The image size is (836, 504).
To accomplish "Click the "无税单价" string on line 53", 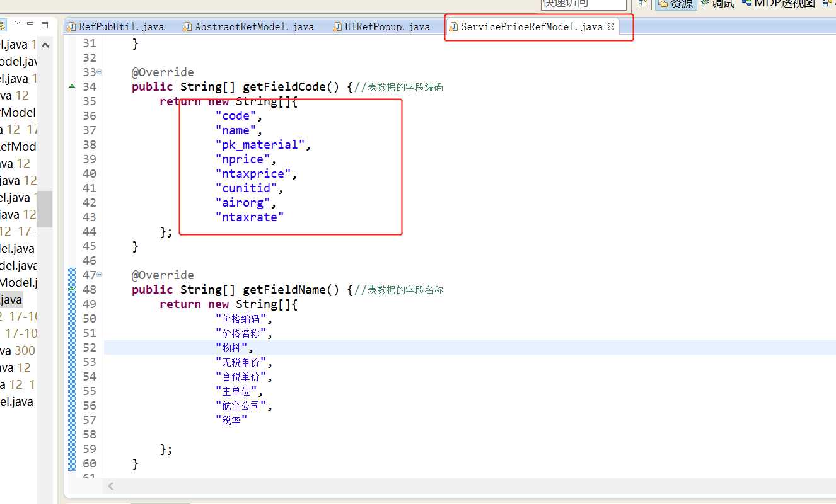I will (241, 362).
